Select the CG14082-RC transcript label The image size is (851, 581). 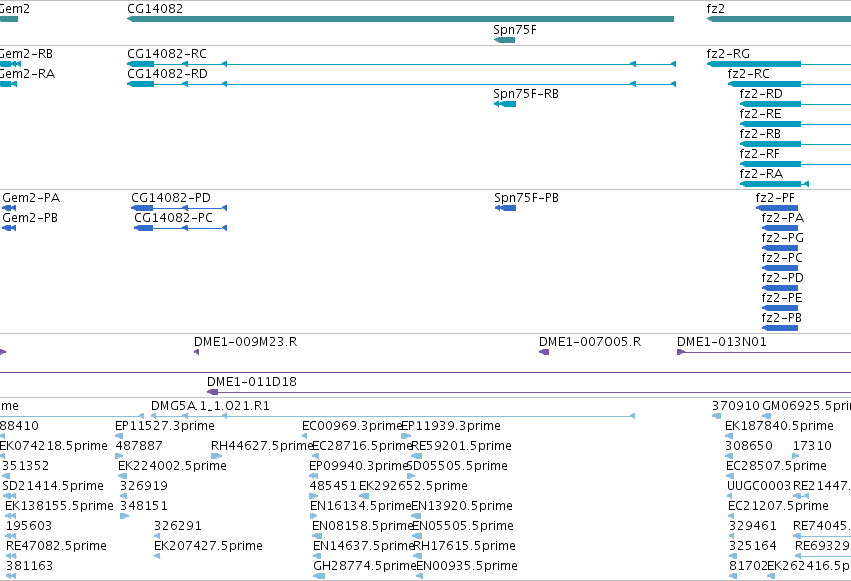pos(167,54)
